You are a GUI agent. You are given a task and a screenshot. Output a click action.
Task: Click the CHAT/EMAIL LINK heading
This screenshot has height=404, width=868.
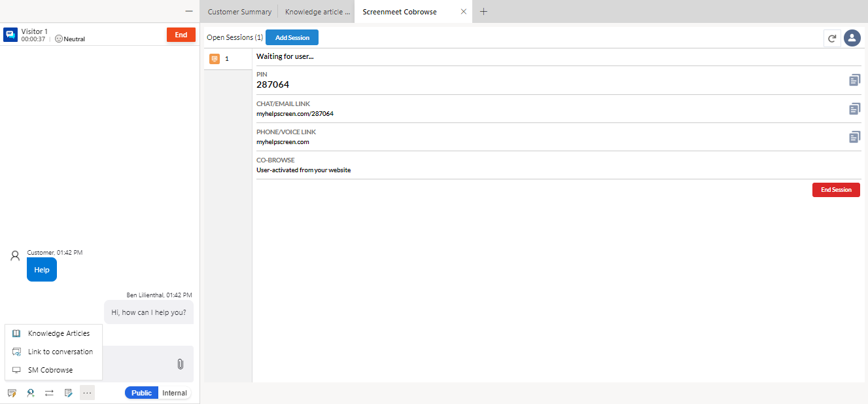click(283, 104)
